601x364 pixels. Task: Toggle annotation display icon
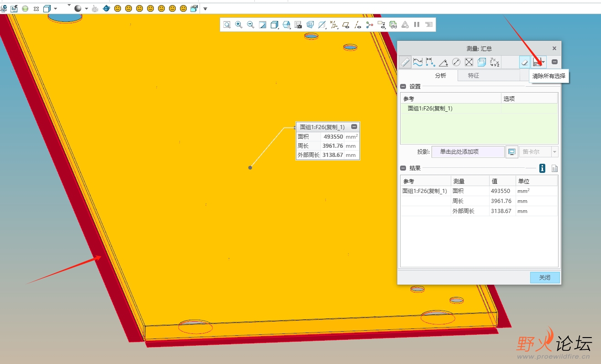[x=381, y=25]
